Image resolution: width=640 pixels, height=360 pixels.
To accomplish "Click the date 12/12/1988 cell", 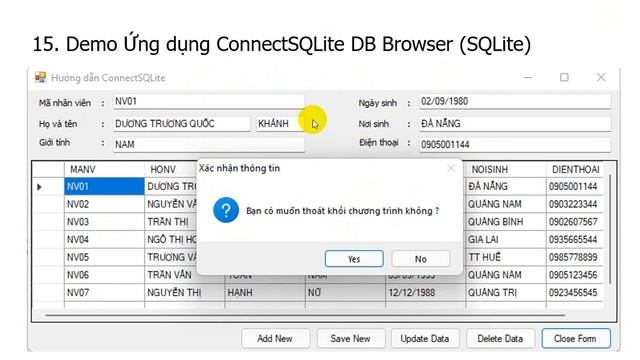I will point(425,292).
